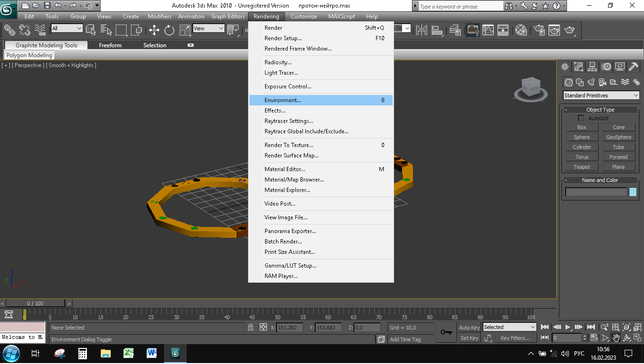Choose Environment... from Rendering menu
The image size is (644, 364).
point(321,100)
